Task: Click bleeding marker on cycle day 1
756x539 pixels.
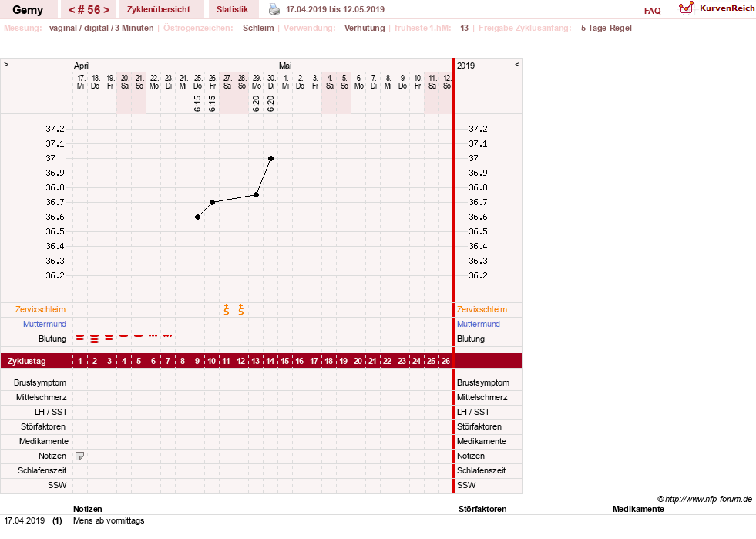Action: [80, 338]
